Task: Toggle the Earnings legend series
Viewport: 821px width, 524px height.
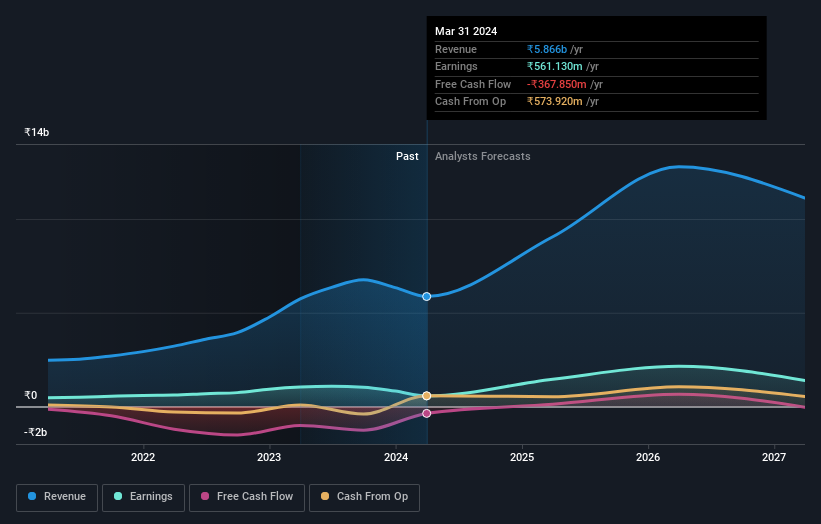Action: (143, 497)
